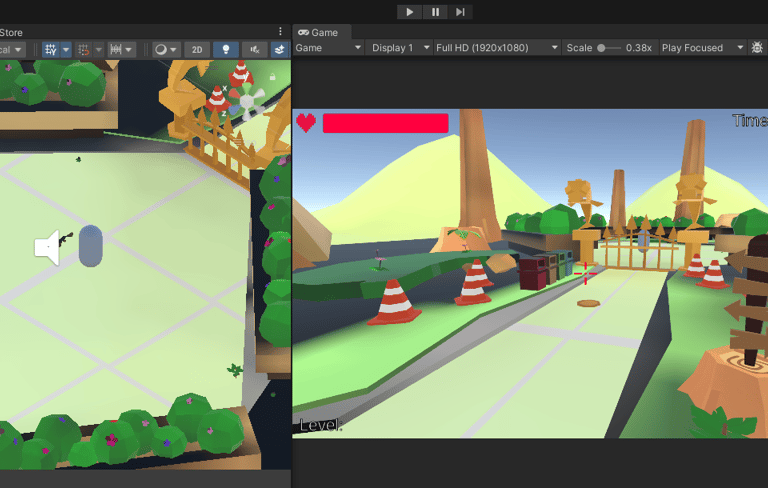Click the Play button to start the game

tap(409, 12)
